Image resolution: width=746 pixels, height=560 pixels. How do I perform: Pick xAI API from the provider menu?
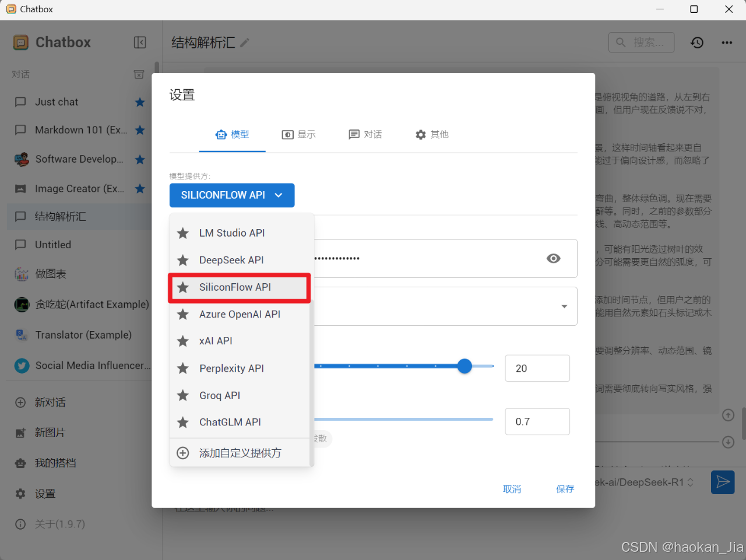pyautogui.click(x=240, y=341)
